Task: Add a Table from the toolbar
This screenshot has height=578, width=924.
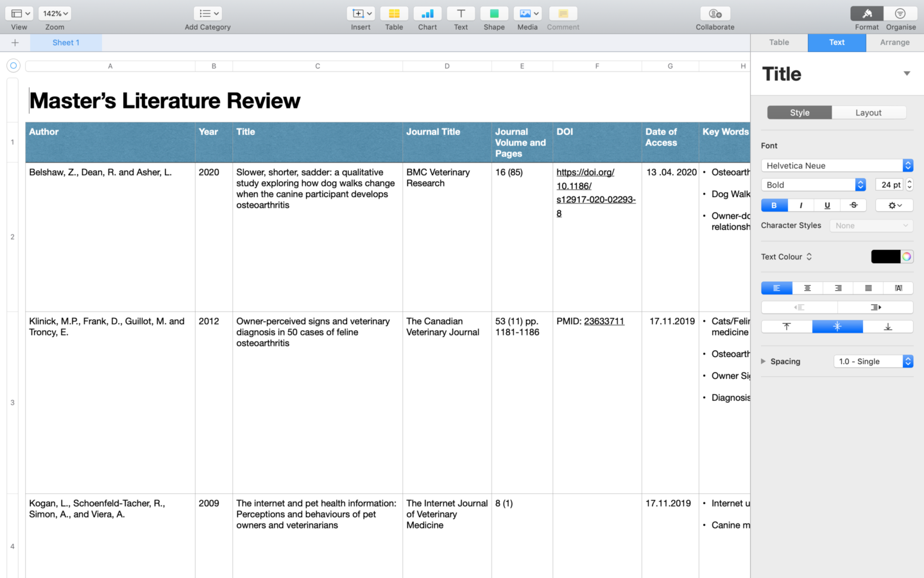Action: [x=394, y=13]
